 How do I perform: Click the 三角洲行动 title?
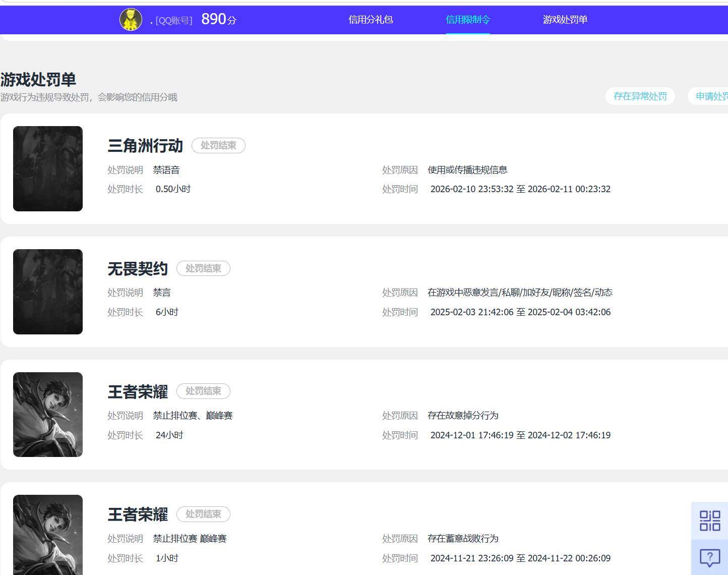click(145, 146)
